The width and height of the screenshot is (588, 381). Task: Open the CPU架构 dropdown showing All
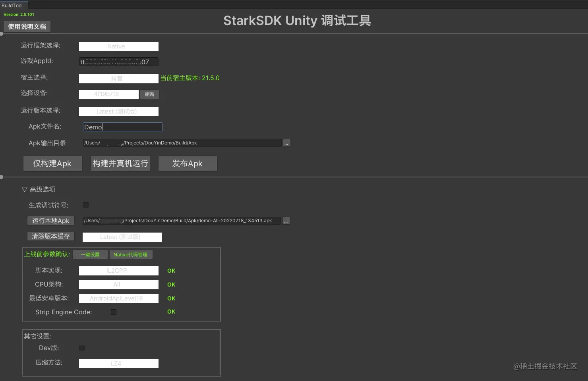[119, 285]
